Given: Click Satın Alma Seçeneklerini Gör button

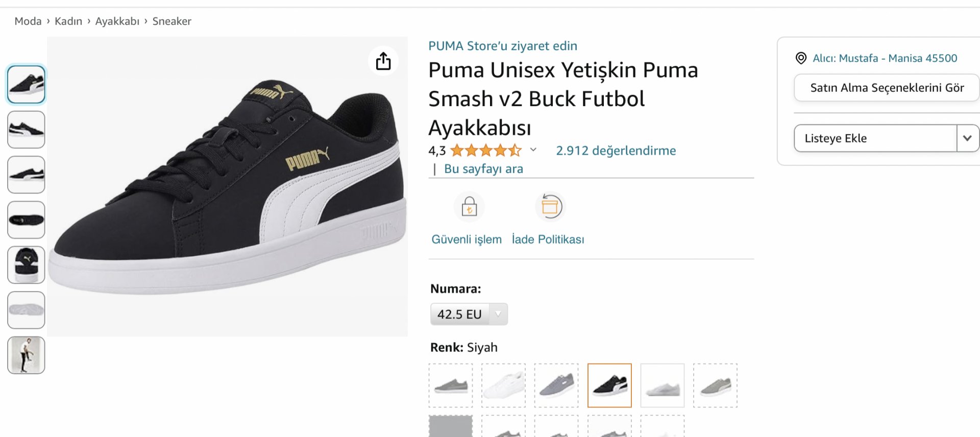Looking at the screenshot, I should (x=887, y=88).
